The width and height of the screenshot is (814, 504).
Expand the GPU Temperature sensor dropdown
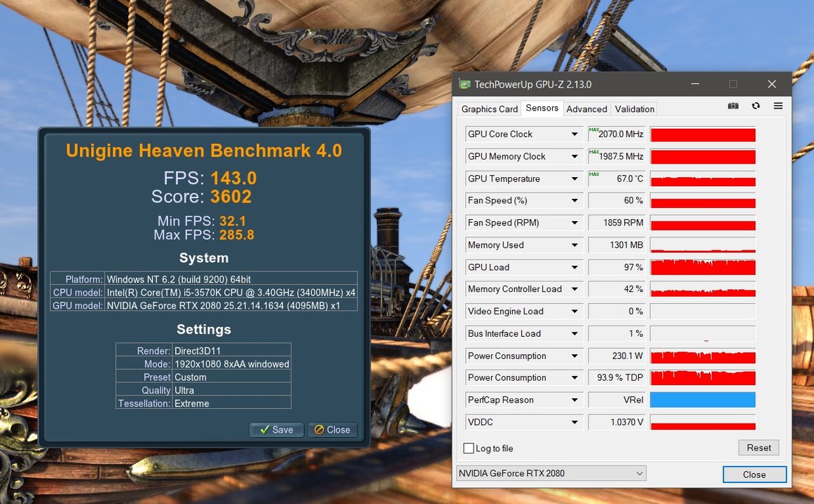tap(574, 179)
